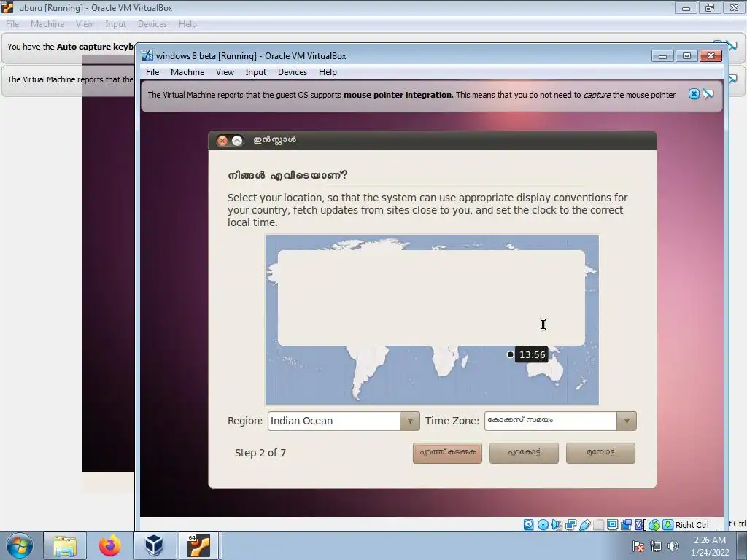Click the 'Step 2 of 7' label
This screenshot has height=560, width=747.
coord(260,453)
